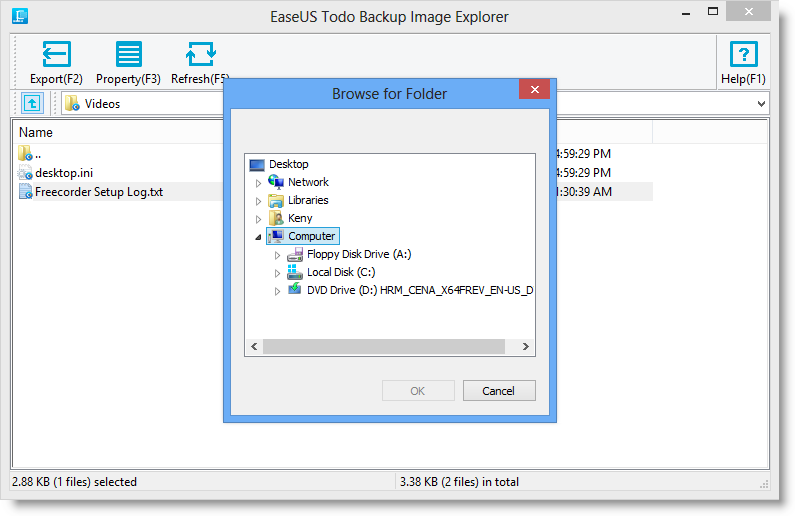Select Computer label in folder tree

pos(311,236)
